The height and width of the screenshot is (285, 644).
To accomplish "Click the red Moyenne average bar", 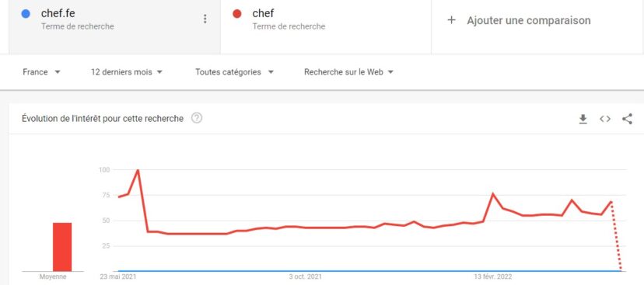I will tap(62, 247).
